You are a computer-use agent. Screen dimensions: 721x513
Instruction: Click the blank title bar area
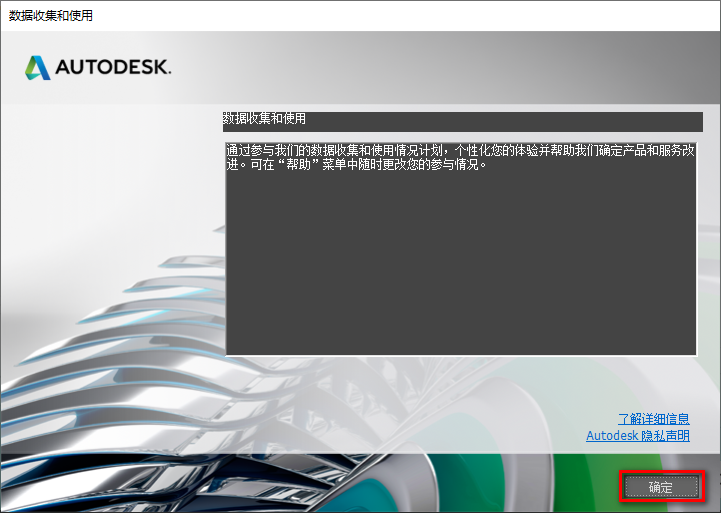tap(400, 16)
